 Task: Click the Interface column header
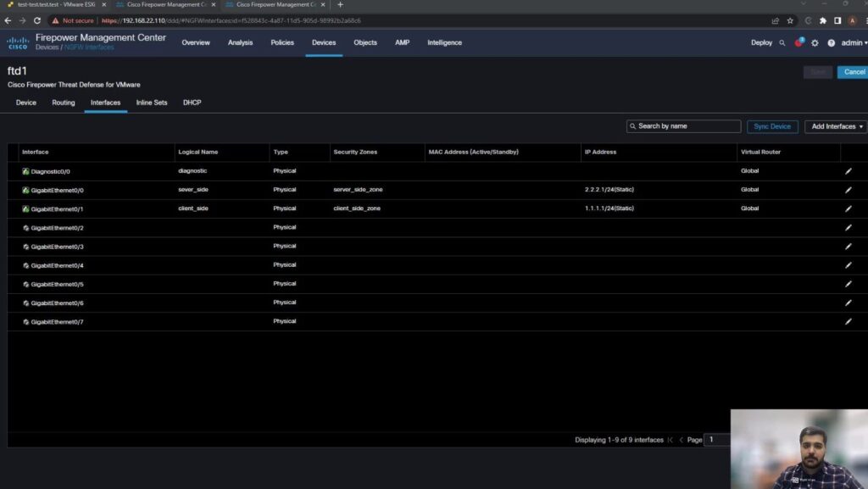click(x=36, y=152)
